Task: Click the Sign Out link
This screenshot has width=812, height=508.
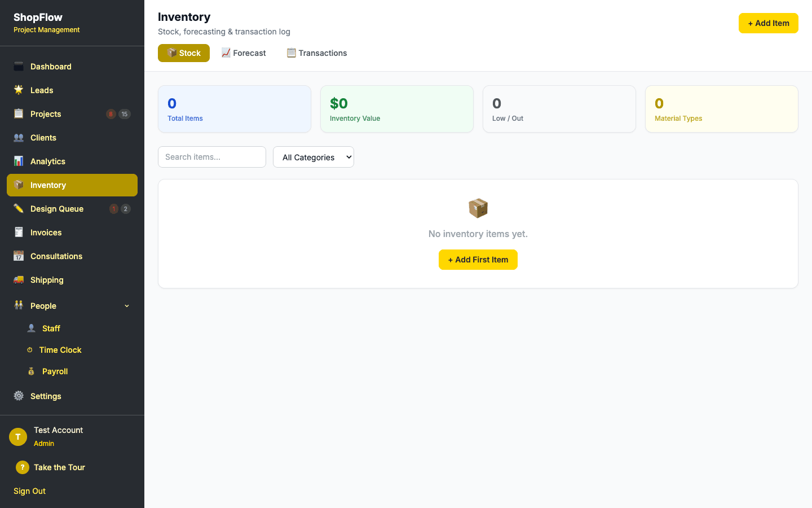Action: 30,491
